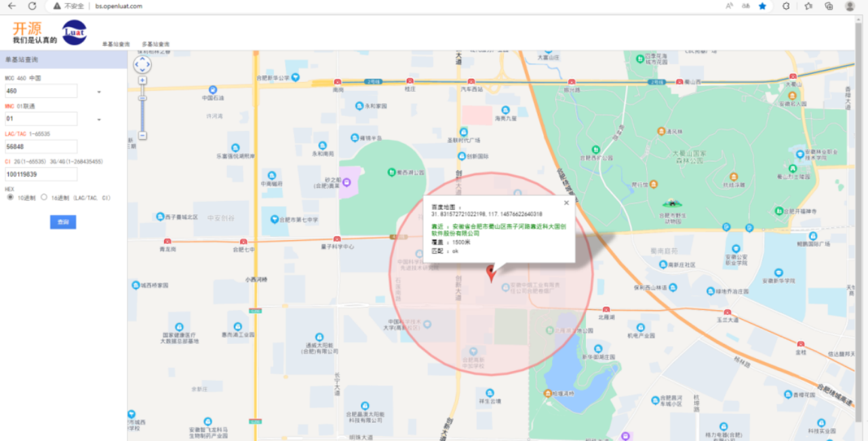Open the MNC 01 dropdown
Screen dimensions: 868x441
pyautogui.click(x=98, y=119)
